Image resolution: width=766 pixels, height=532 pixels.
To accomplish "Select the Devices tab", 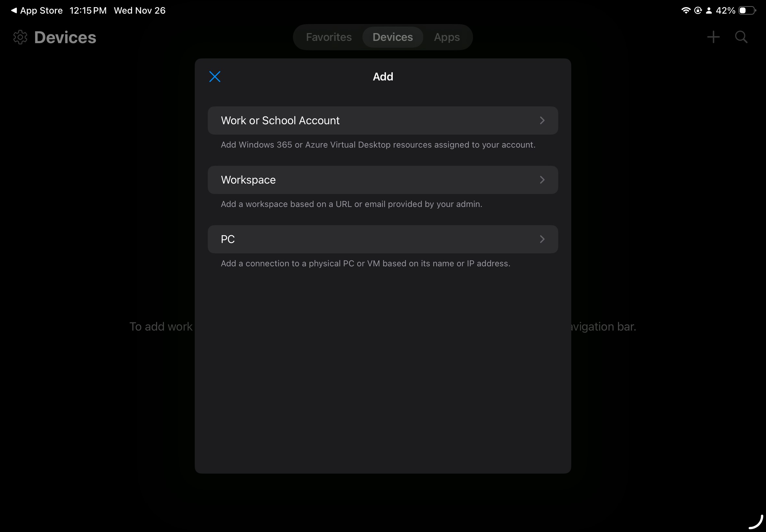I will click(x=392, y=37).
